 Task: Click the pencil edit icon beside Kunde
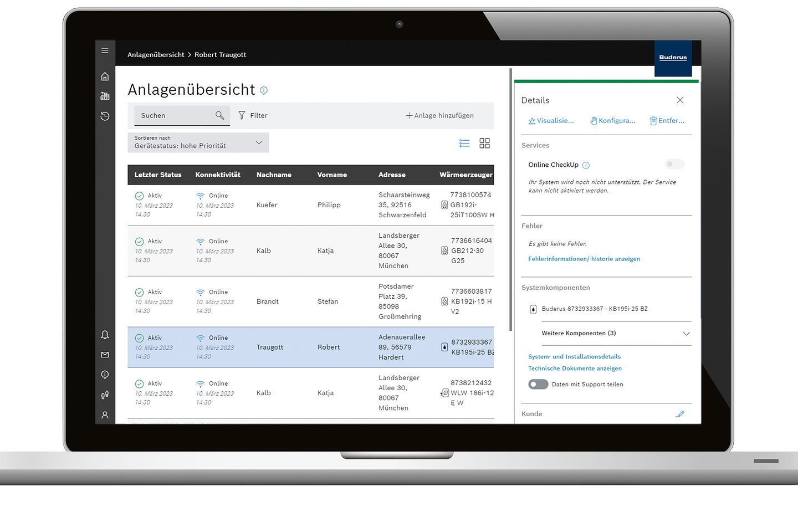(680, 414)
